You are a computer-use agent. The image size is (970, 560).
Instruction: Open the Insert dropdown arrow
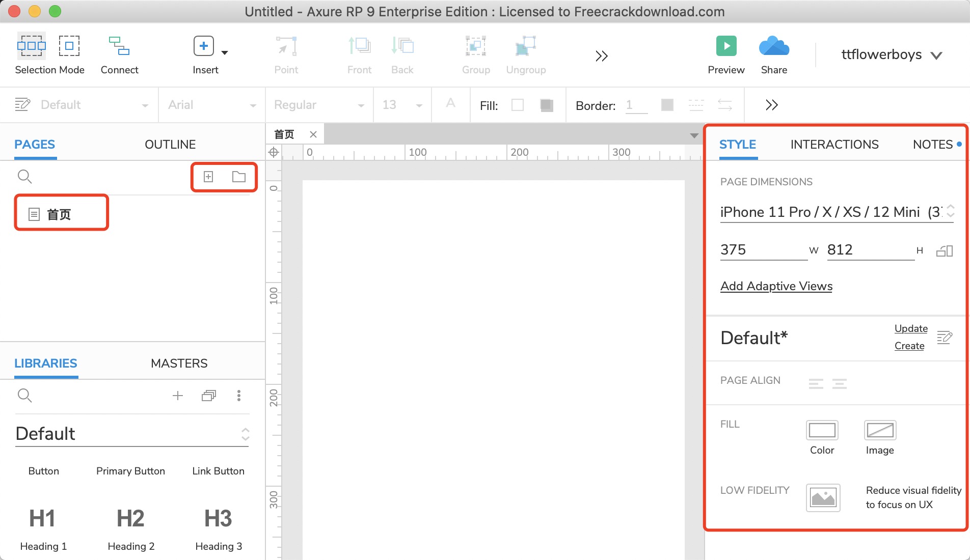pos(225,52)
